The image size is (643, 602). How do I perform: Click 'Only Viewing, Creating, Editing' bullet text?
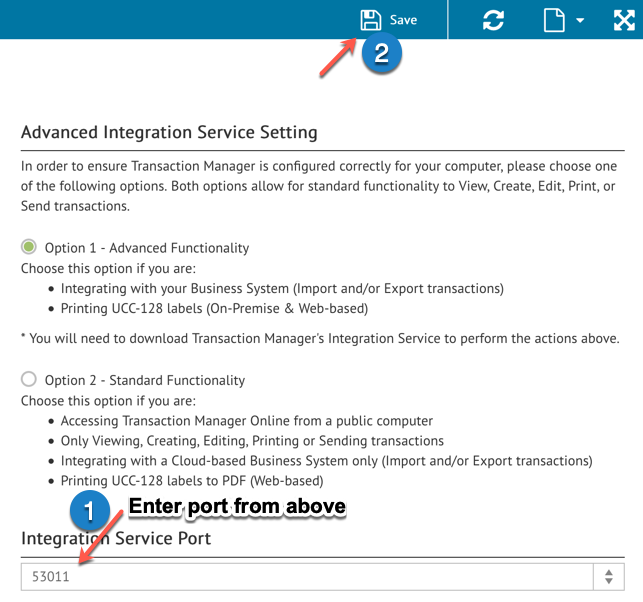252,441
